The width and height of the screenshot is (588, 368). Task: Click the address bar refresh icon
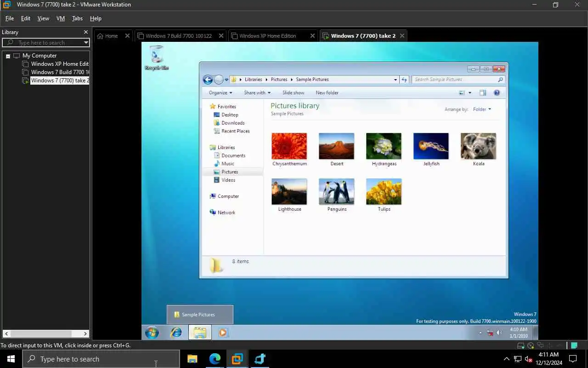pos(404,80)
